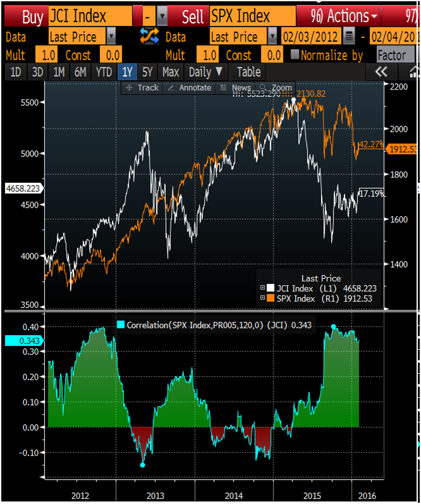Click the 1912.53 right axis price flag
421x504 pixels.
pos(402,149)
